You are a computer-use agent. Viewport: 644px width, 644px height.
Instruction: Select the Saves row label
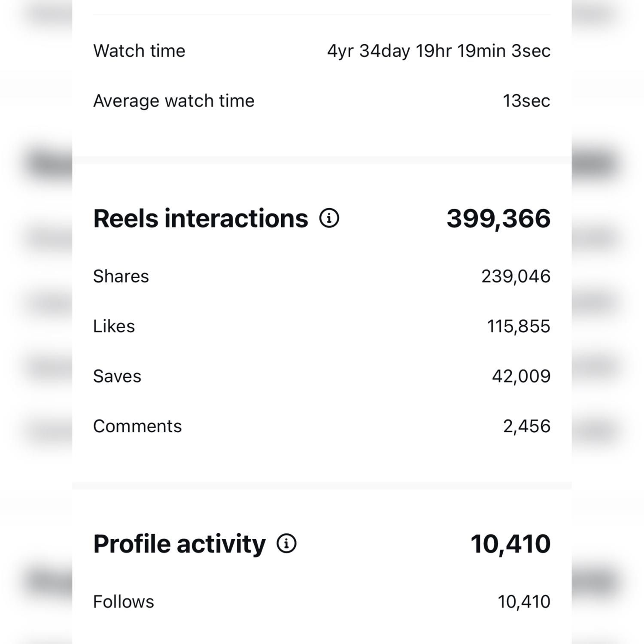117,376
